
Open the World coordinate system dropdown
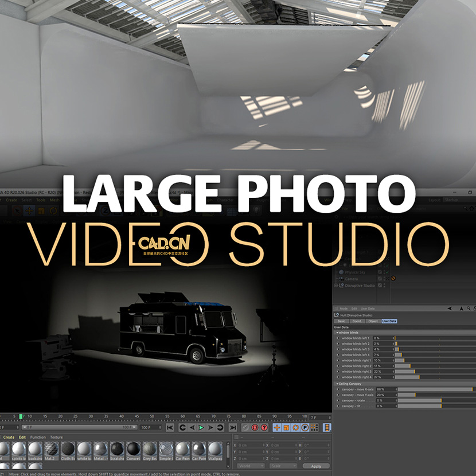(x=251, y=466)
